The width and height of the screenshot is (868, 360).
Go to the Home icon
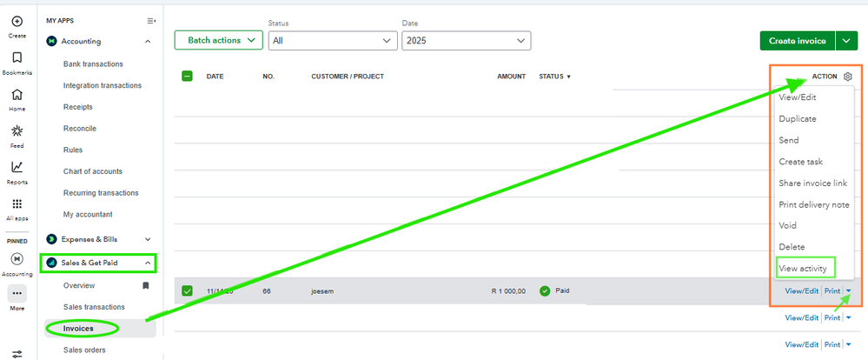tap(17, 94)
